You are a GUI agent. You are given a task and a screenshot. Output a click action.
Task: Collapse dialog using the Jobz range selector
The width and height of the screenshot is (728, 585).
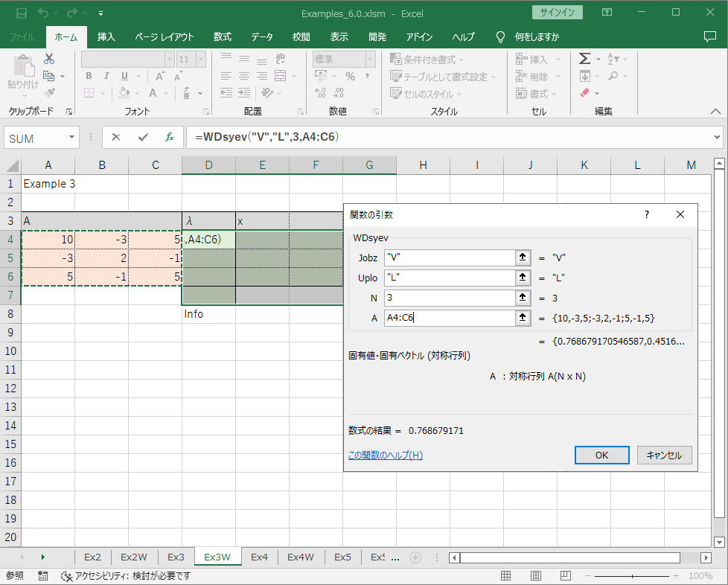[523, 258]
